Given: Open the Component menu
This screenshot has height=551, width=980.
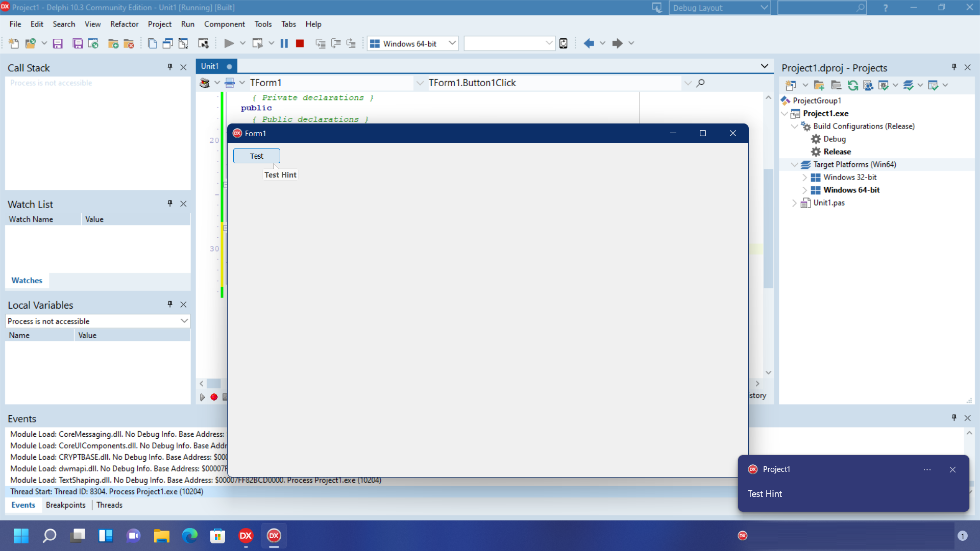Looking at the screenshot, I should (224, 24).
